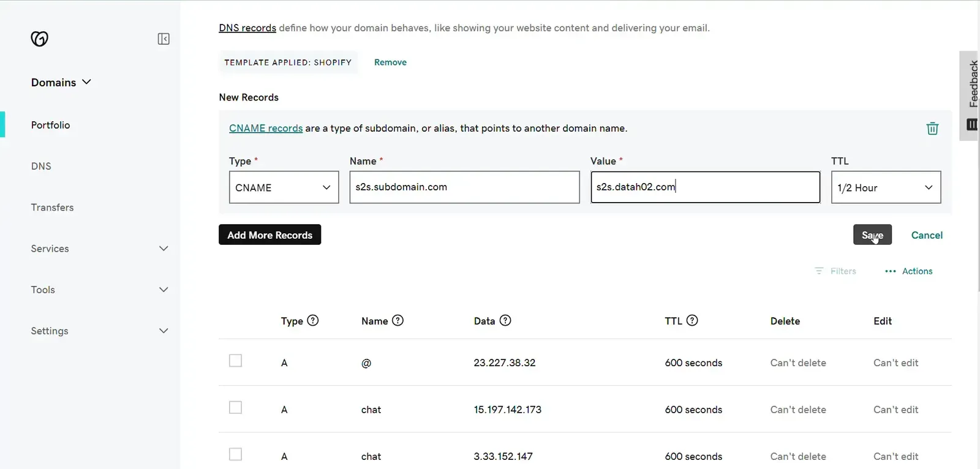Screen dimensions: 980x469
Task: Go to Portfolio in sidebar
Action: click(x=51, y=125)
